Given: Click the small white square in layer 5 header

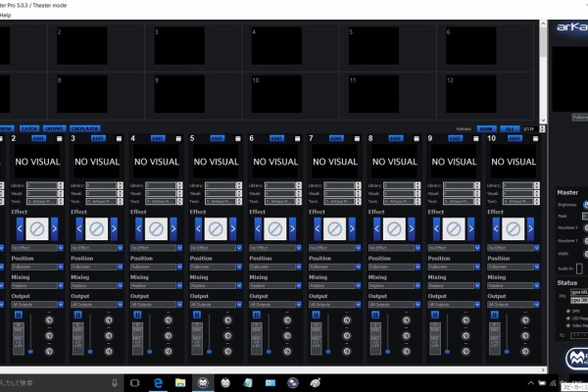Looking at the screenshot, I should (238, 139).
